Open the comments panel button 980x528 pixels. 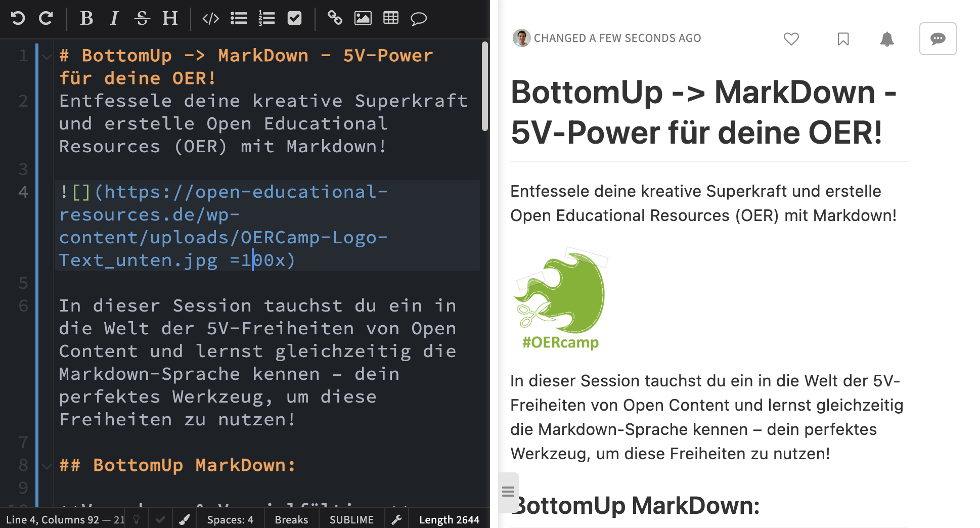pos(938,38)
